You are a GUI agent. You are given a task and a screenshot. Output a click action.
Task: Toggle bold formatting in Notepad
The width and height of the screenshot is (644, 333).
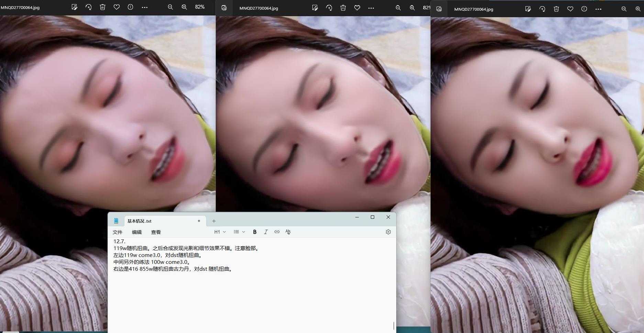pos(255,232)
